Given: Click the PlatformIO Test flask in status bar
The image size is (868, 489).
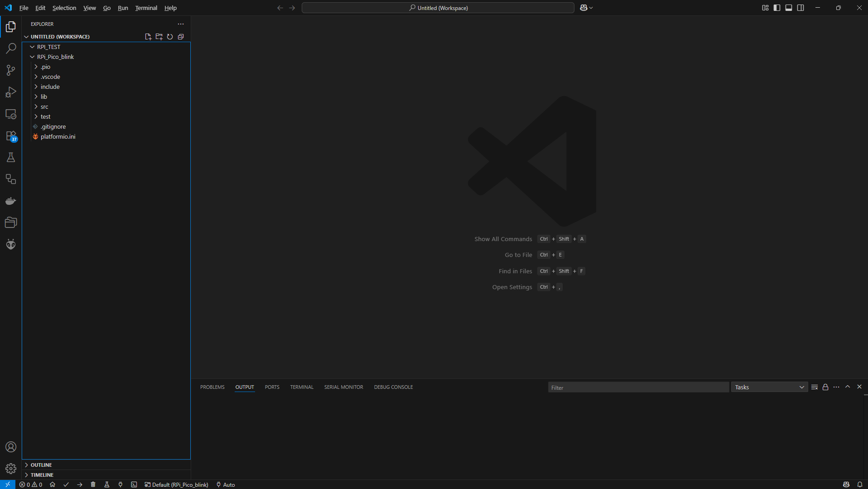Looking at the screenshot, I should 107,484.
